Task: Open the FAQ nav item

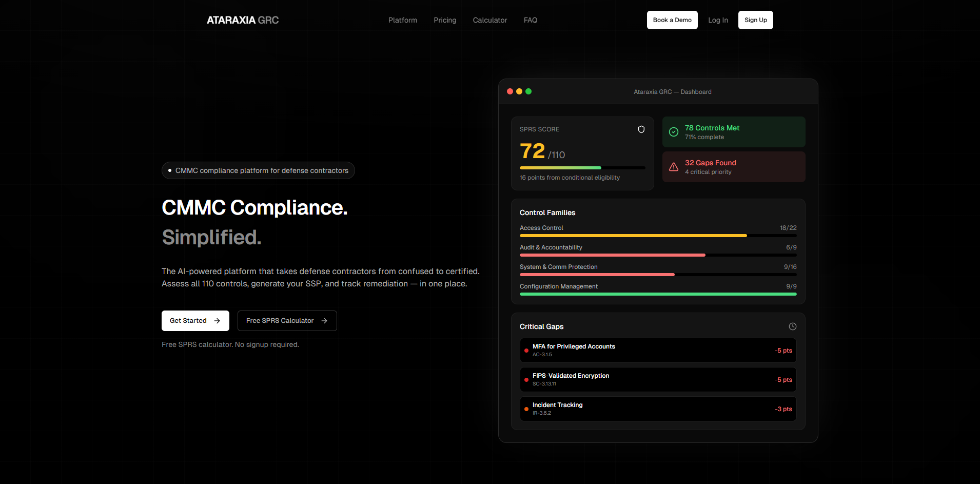Action: (x=531, y=20)
